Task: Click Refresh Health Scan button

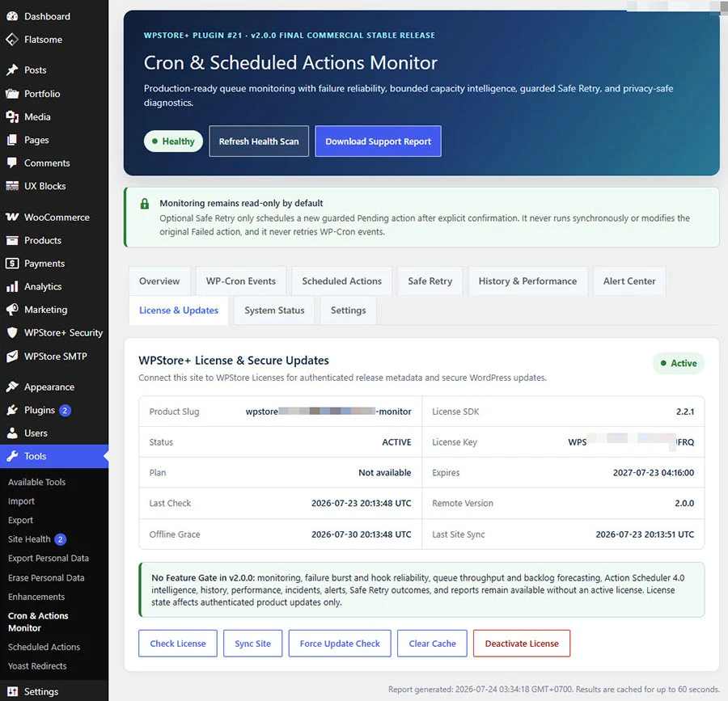Action: click(x=259, y=141)
